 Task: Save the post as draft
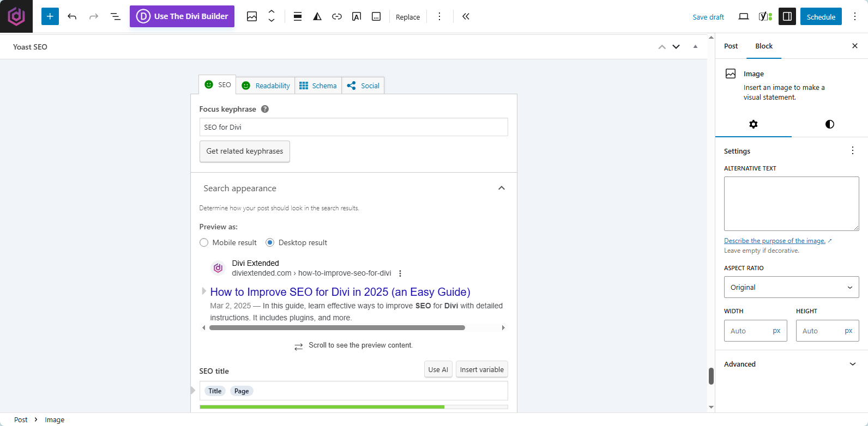pyautogui.click(x=708, y=17)
